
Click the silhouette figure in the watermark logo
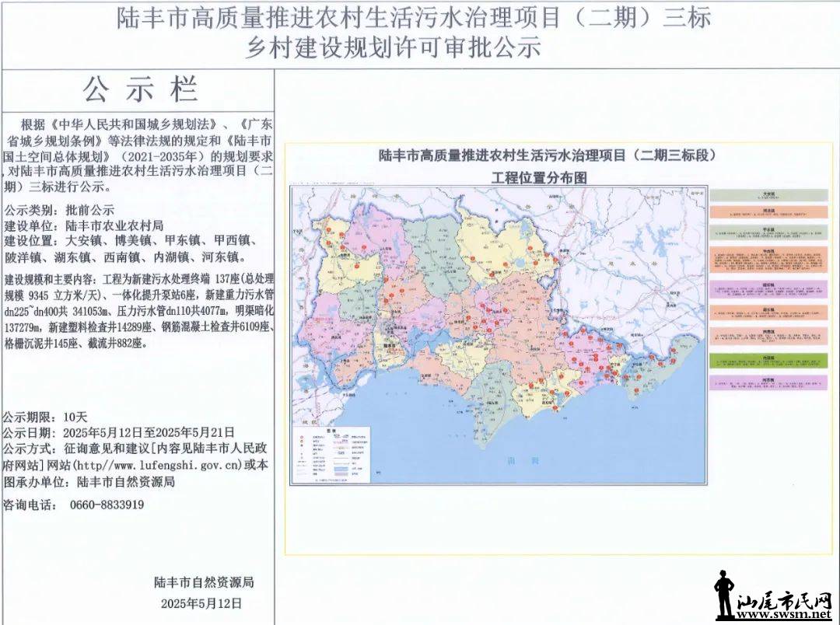(x=724, y=596)
